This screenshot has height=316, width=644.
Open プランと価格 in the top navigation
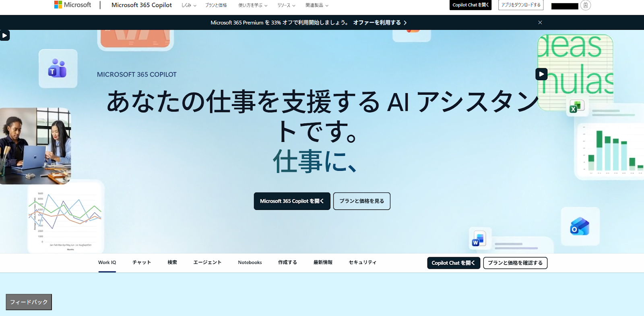click(x=216, y=5)
